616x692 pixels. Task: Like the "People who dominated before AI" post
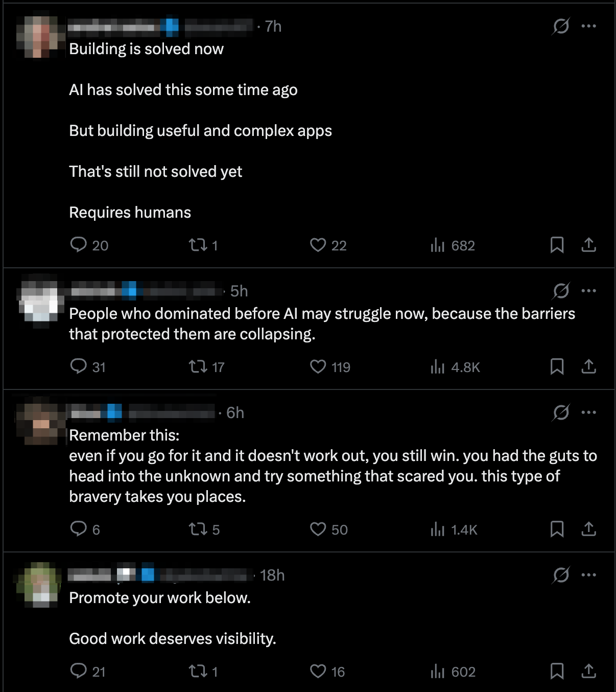coord(318,367)
